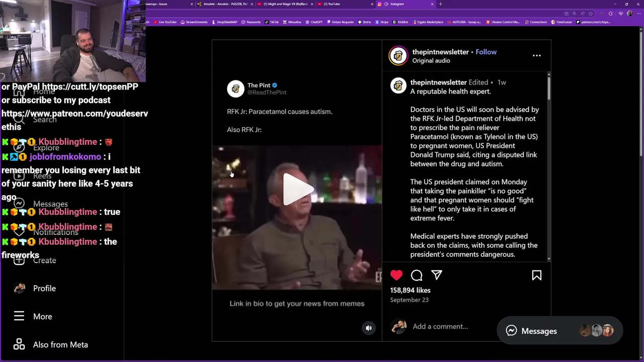
Task: Click the September 23 post date
Action: (409, 300)
